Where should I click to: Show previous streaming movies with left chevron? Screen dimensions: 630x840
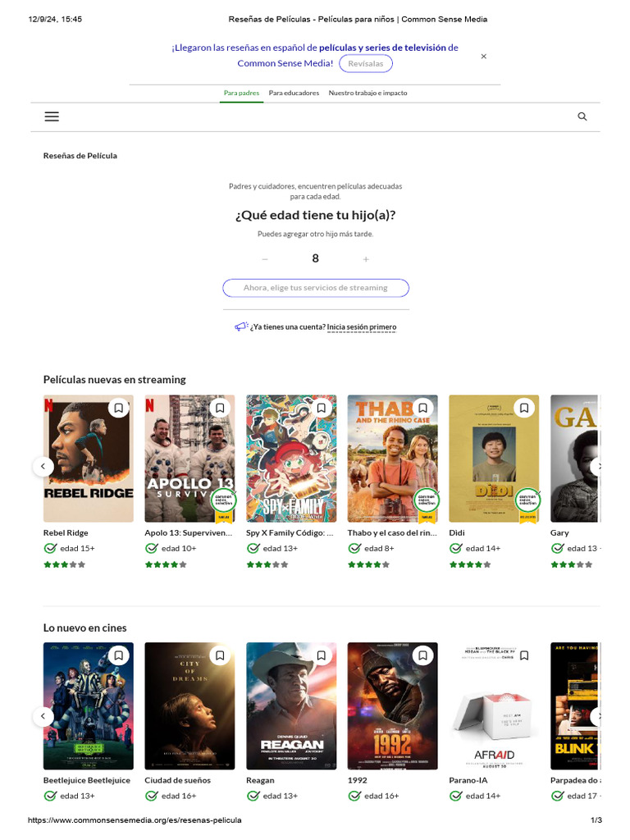tap(43, 466)
